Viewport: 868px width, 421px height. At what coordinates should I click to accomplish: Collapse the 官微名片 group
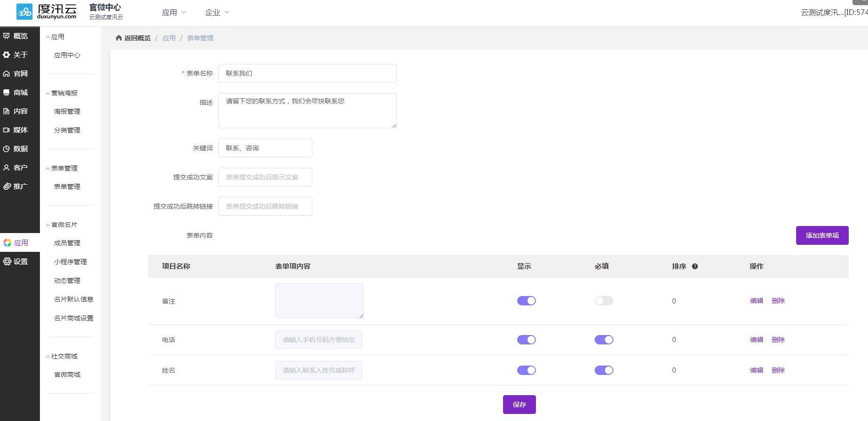[x=62, y=225]
